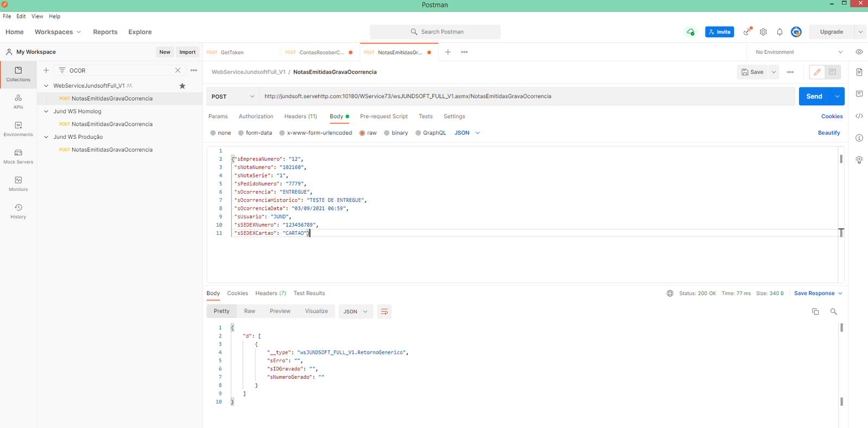Viewport: 868px width, 428px height.
Task: Open the notifications bell icon
Action: click(780, 32)
